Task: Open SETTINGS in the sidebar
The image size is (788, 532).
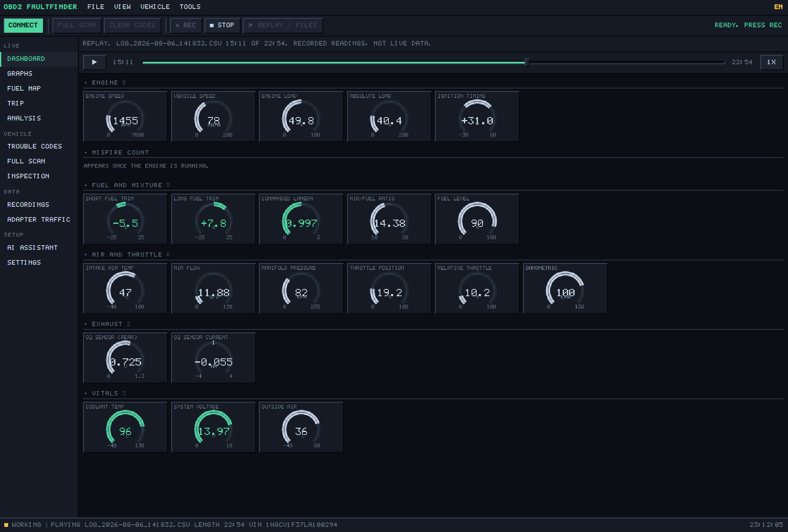Action: [x=39, y=263]
